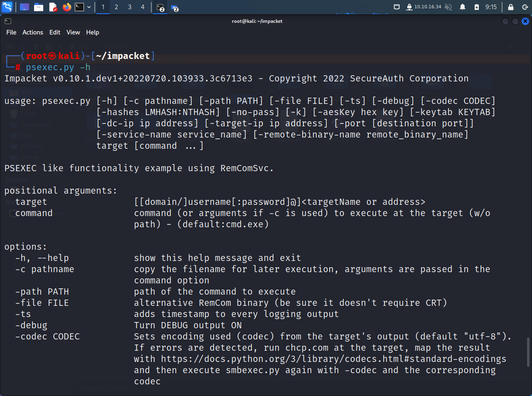Click the prompt directory ~/impacket

[x=123, y=56]
